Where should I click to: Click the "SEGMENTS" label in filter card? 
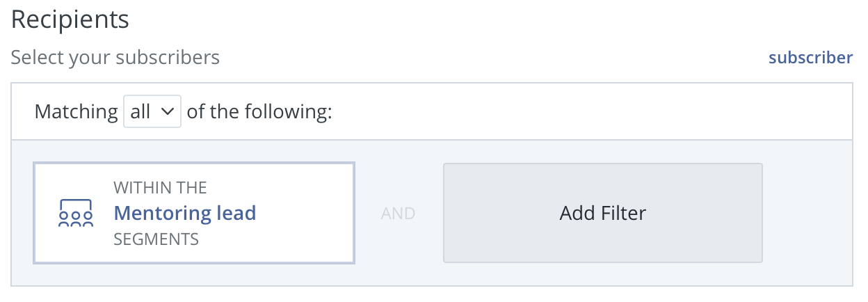click(x=156, y=239)
